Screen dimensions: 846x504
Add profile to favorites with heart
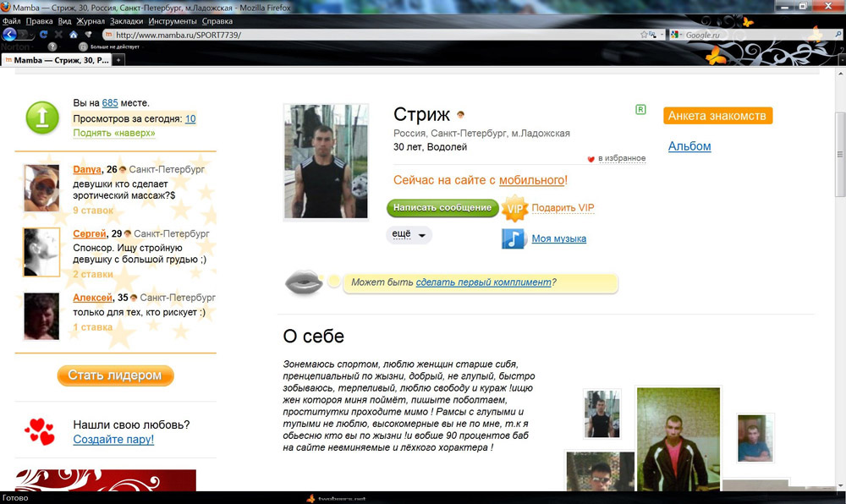click(x=591, y=159)
